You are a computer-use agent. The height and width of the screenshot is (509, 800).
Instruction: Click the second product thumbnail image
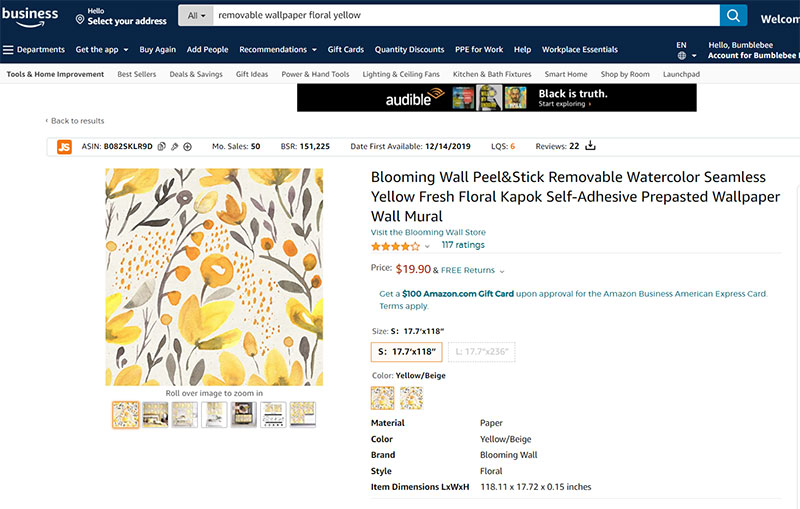click(155, 414)
